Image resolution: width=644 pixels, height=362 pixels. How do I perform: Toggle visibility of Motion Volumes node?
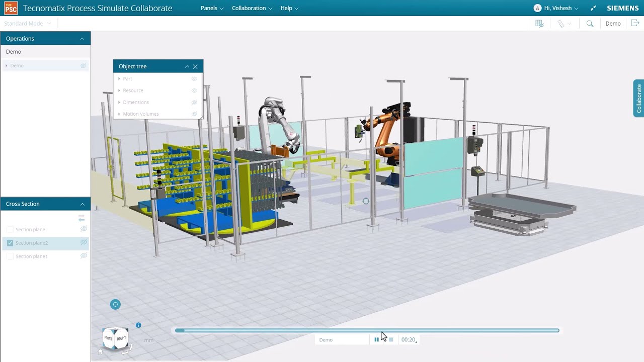pyautogui.click(x=194, y=114)
